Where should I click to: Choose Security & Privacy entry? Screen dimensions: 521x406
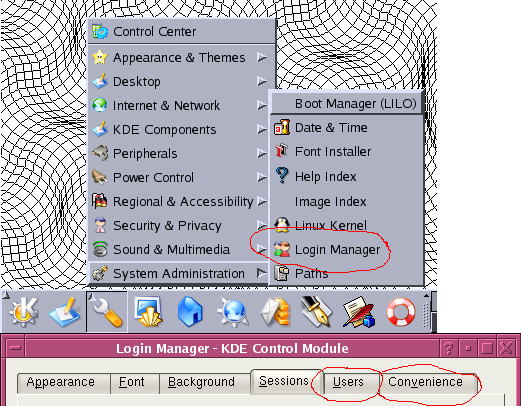[x=179, y=225]
